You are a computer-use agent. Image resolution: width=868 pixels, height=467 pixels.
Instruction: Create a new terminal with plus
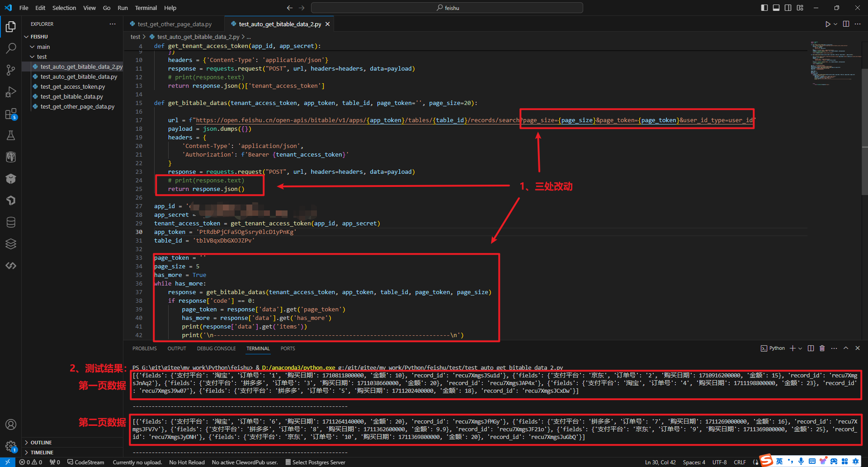793,348
